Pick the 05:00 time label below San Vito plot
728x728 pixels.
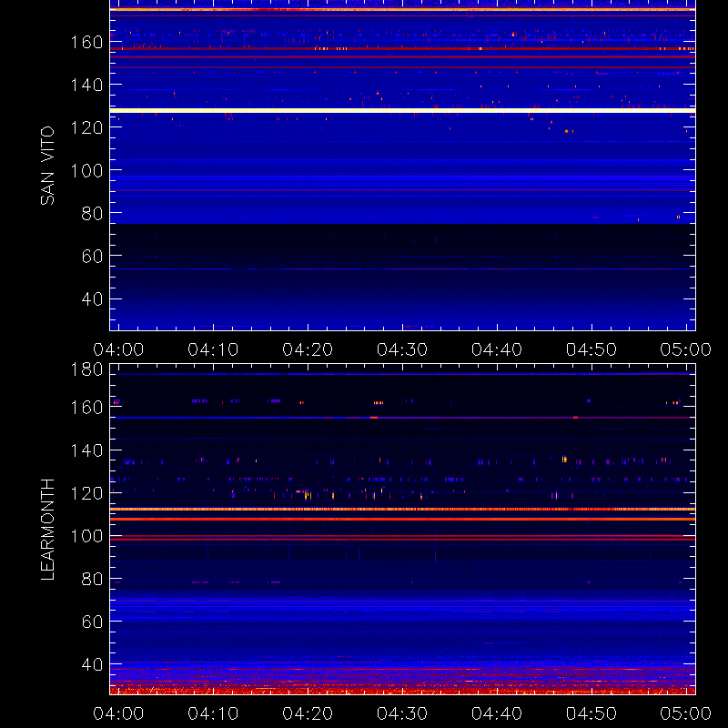[686, 349]
